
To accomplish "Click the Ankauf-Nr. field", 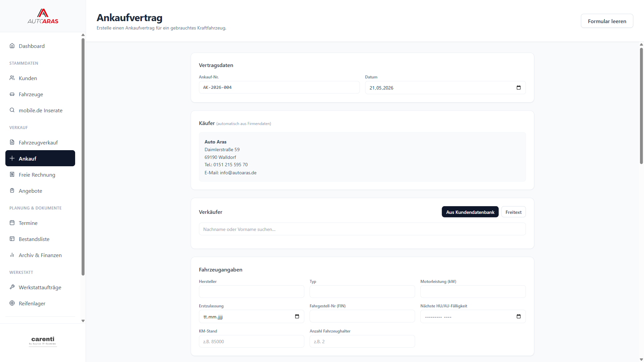I will 279,87.
